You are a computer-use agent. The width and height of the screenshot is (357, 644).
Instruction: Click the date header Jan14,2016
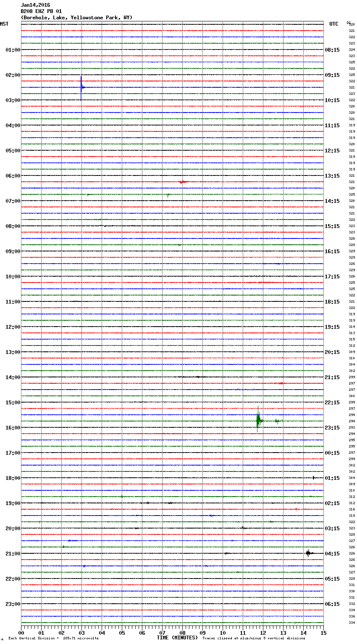(35, 5)
